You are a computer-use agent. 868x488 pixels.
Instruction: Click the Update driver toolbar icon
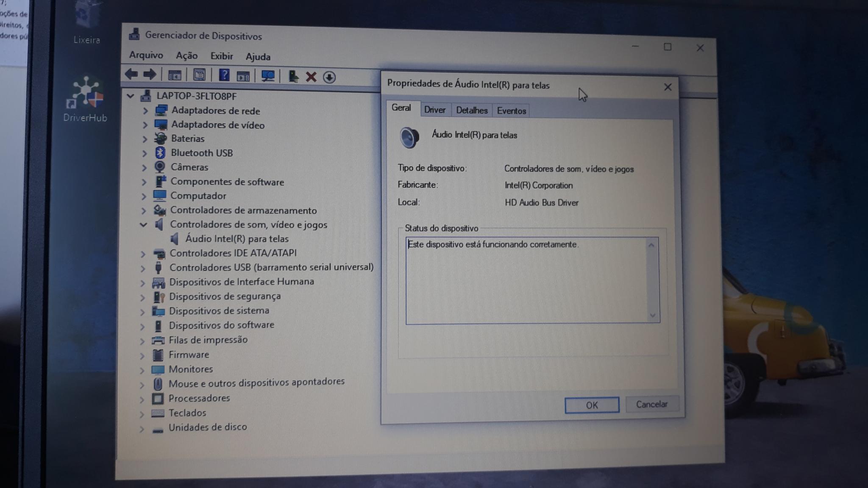click(293, 77)
